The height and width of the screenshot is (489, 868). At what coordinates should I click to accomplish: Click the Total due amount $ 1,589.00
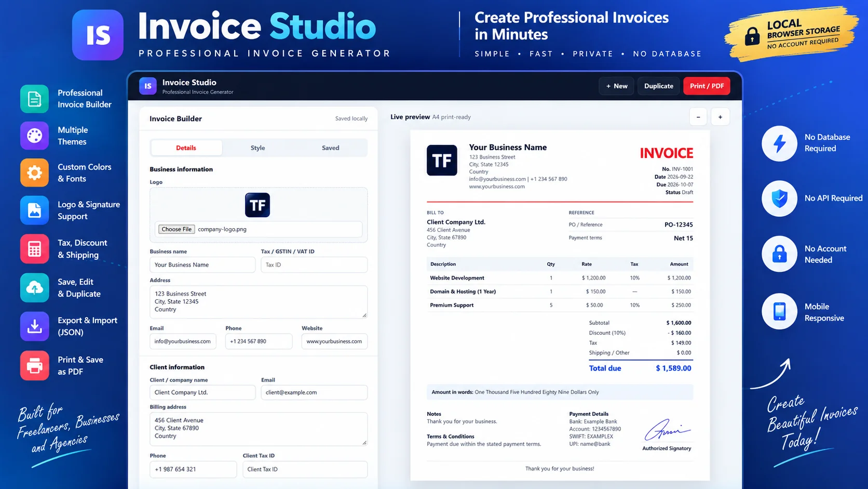673,368
